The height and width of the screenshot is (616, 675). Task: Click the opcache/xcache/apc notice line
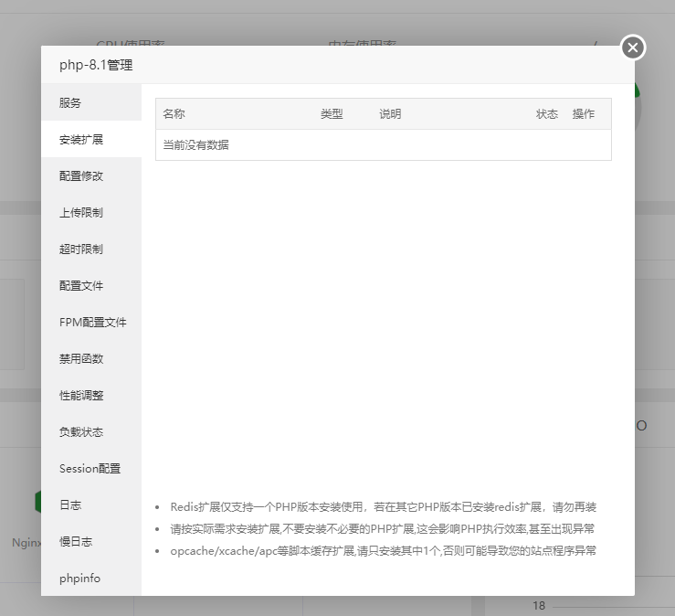click(x=383, y=550)
